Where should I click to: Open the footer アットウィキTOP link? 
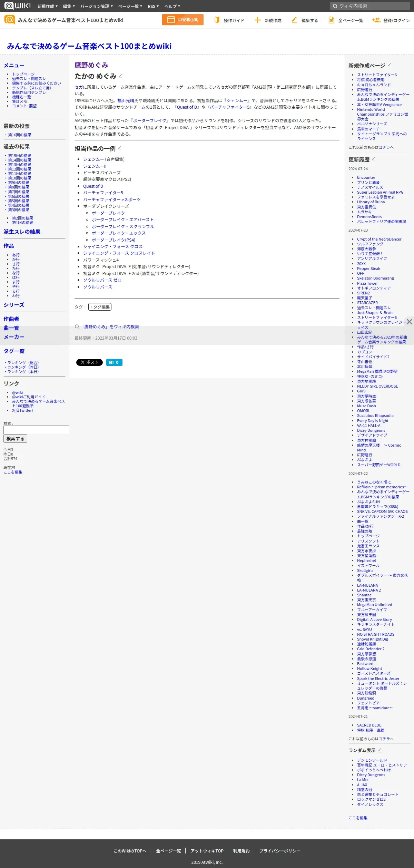207,851
